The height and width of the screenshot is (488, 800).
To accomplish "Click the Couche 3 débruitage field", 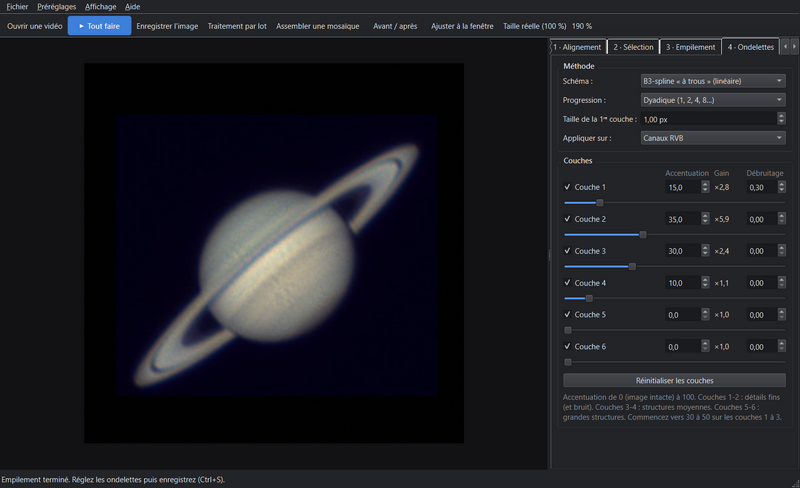I will coord(762,251).
